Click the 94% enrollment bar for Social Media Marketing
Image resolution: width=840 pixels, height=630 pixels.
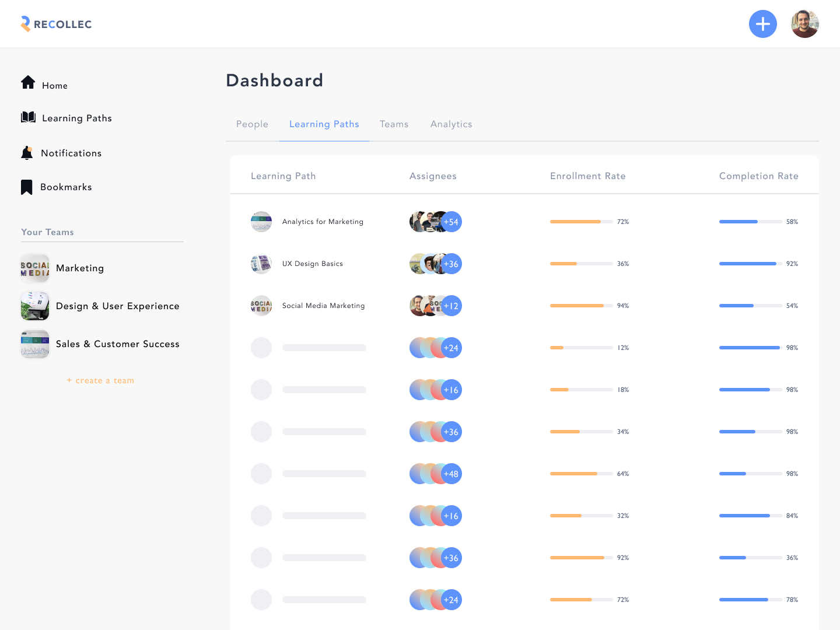pyautogui.click(x=582, y=306)
